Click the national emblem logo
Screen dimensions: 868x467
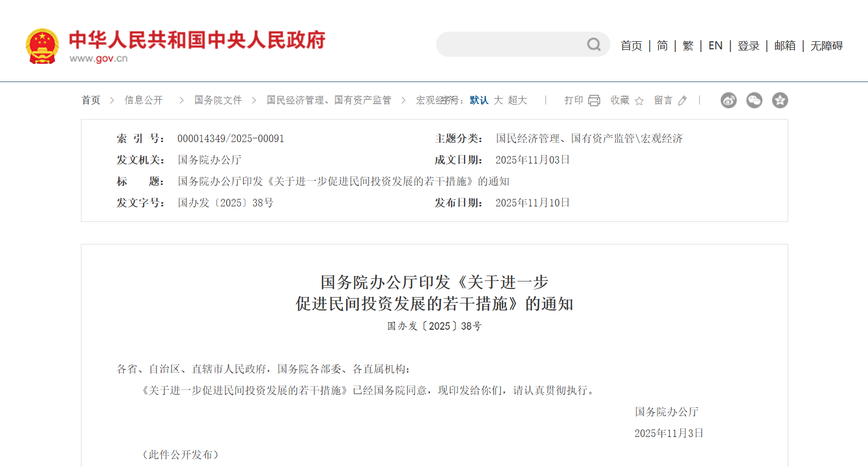(42, 46)
